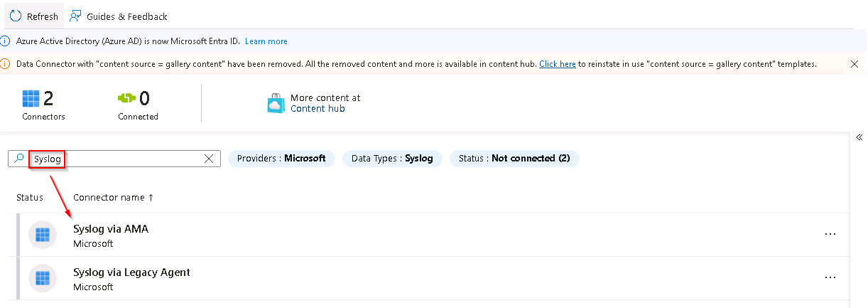
Task: Click the search magnifier icon
Action: point(19,159)
